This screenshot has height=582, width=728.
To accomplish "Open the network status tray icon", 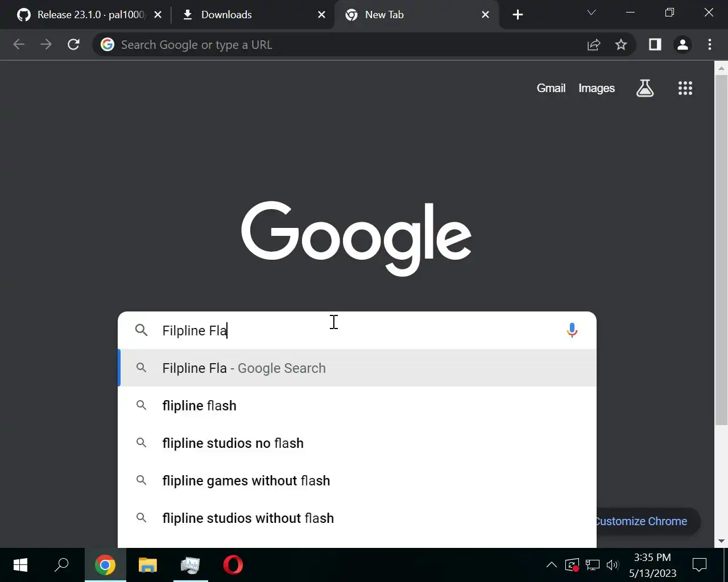I will coord(593,565).
